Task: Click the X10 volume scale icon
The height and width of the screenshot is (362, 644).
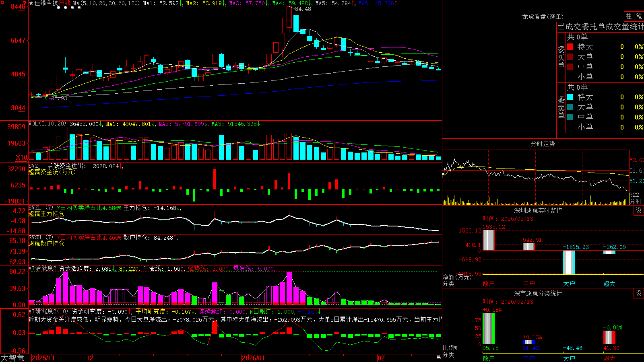Action: coord(21,157)
